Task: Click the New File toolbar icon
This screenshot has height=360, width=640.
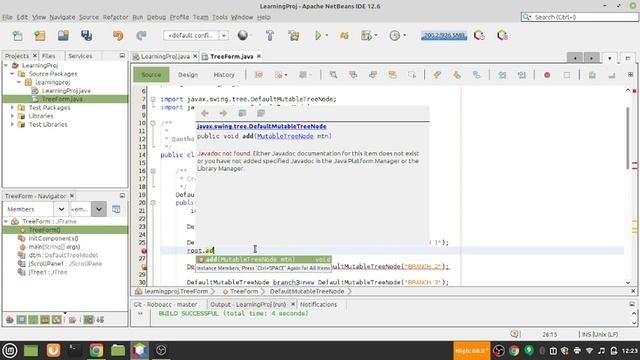Action: click(x=17, y=36)
